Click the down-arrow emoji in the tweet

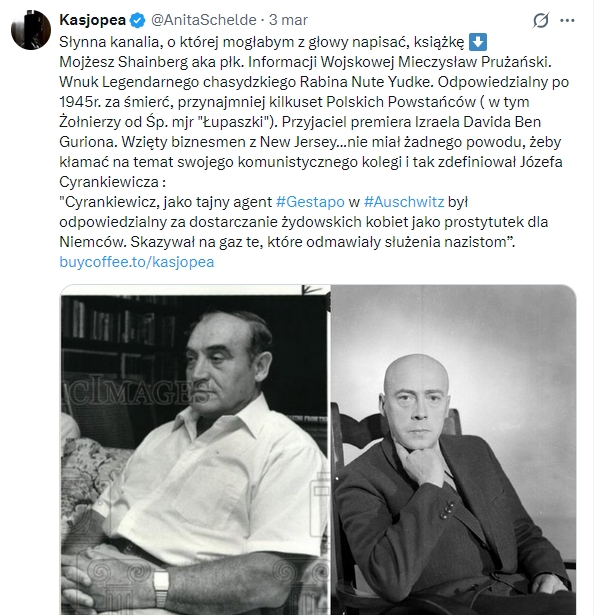click(x=478, y=42)
